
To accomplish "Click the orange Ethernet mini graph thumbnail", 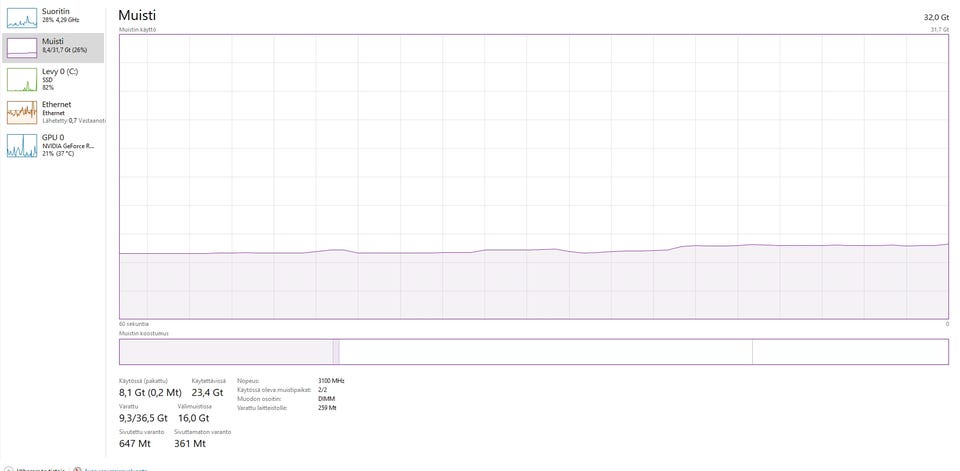I will (x=22, y=113).
